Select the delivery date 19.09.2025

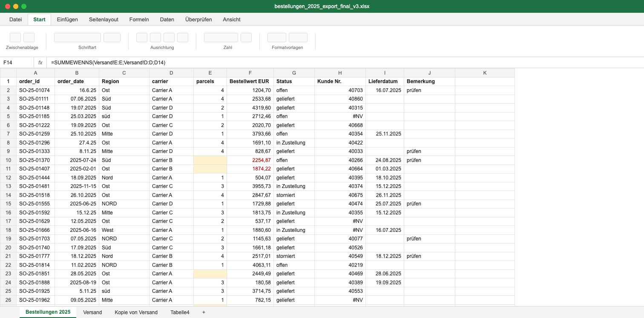pyautogui.click(x=385, y=282)
